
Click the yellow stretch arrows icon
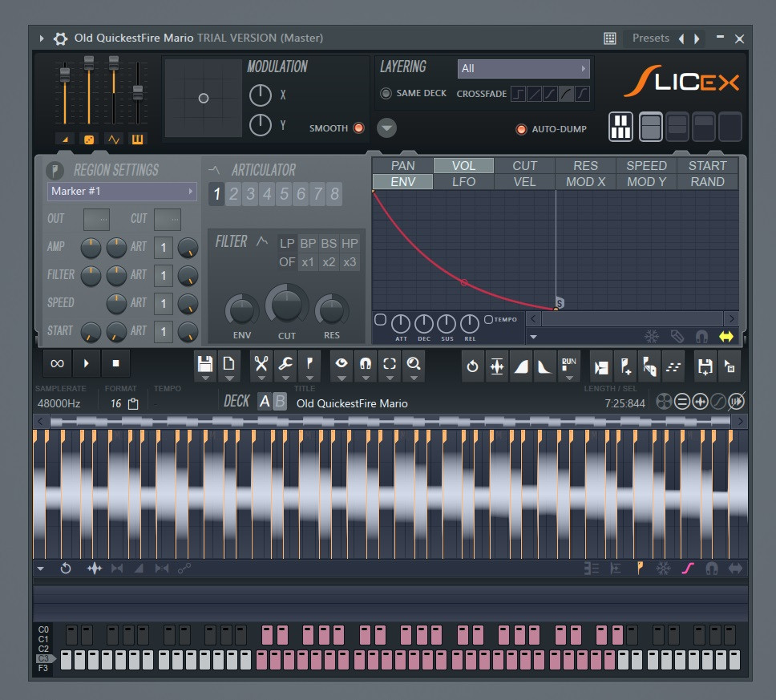(x=725, y=337)
